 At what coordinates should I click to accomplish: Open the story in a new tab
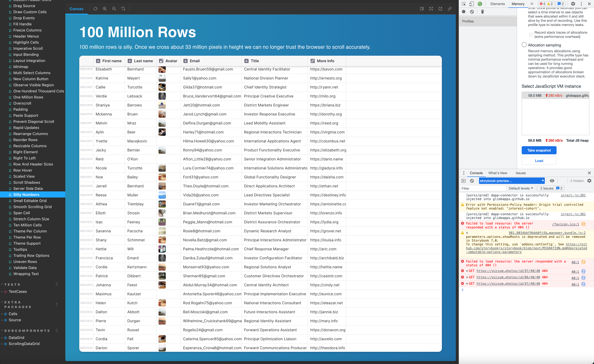click(440, 9)
